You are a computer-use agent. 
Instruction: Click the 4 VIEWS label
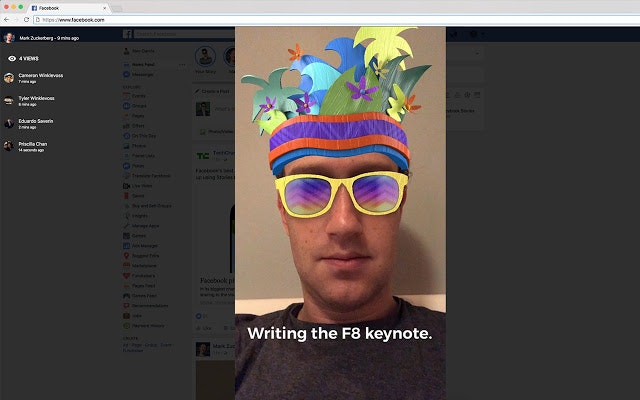pyautogui.click(x=29, y=59)
